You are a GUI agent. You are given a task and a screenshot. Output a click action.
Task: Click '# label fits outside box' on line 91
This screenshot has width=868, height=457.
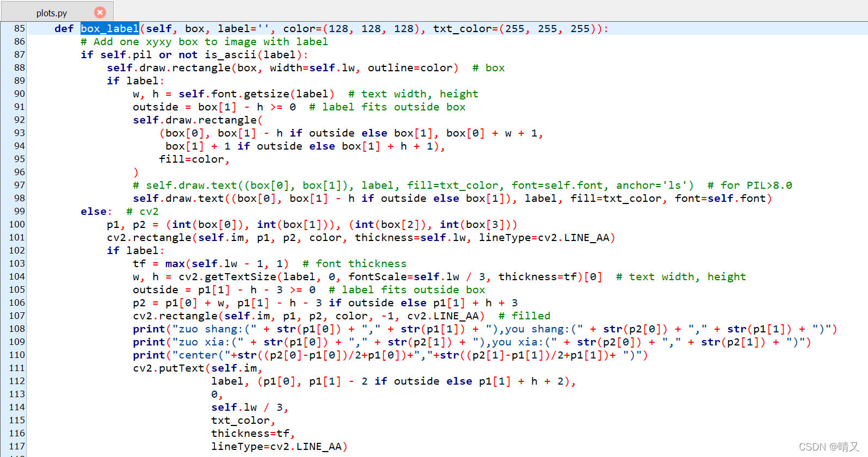(387, 107)
